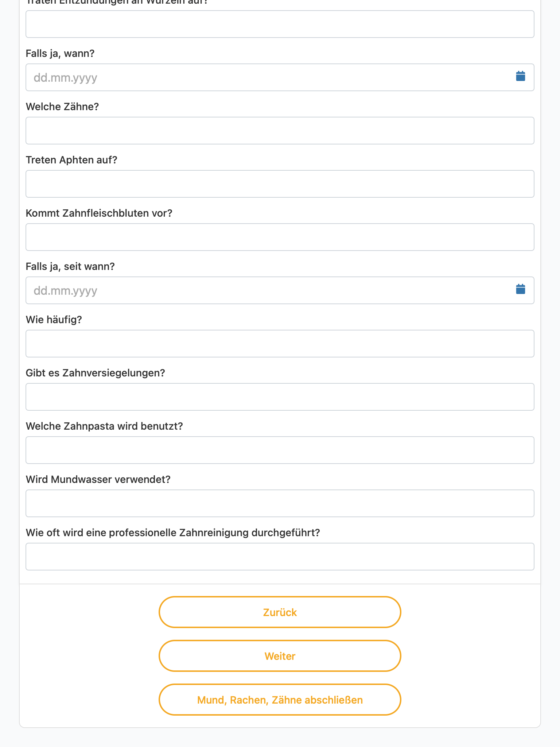
Task: Open calendar picker for 'Falls ja, wann?'
Action: pyautogui.click(x=520, y=76)
